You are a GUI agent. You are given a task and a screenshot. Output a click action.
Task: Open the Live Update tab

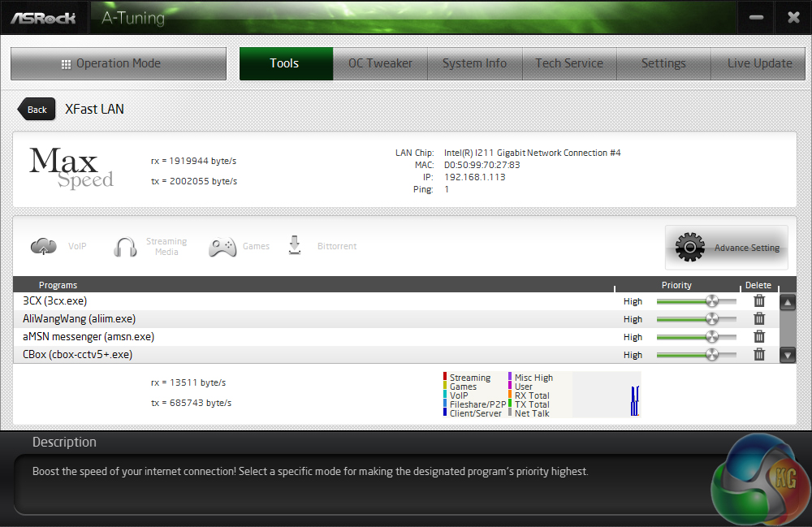tap(758, 63)
